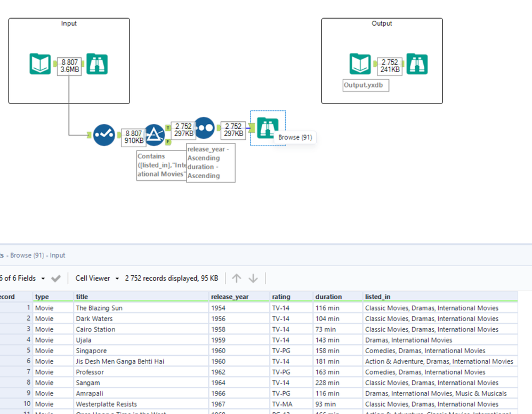Select the Select tool with checkmark icon

coord(104,135)
